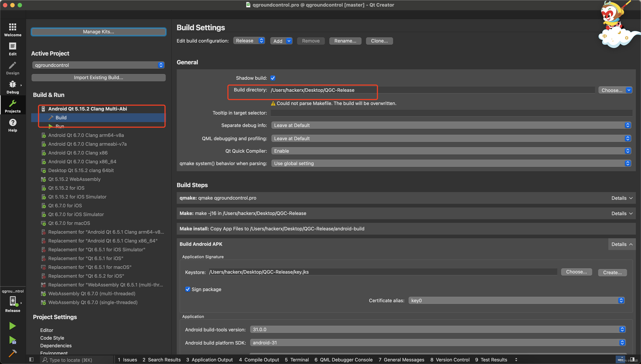Viewport: 641px width, 364px height.
Task: Open qmake system() behavior dropdown
Action: pos(451,163)
